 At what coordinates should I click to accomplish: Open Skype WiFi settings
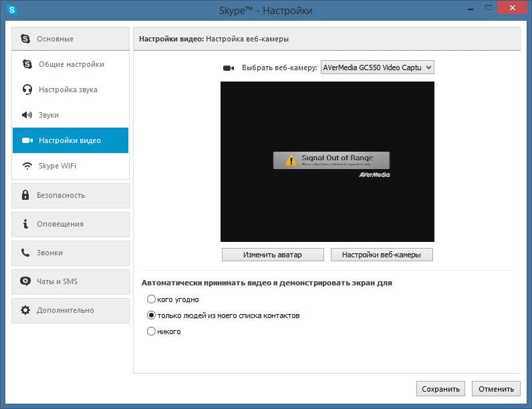coord(71,166)
